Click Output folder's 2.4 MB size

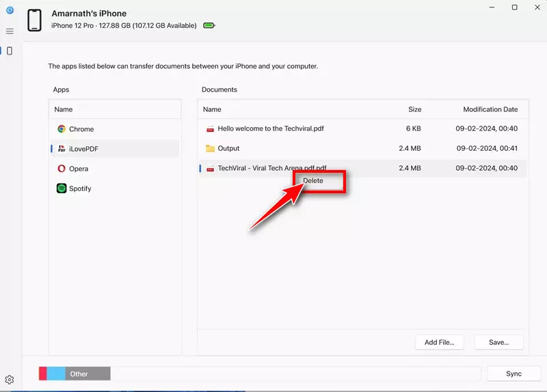coord(410,148)
